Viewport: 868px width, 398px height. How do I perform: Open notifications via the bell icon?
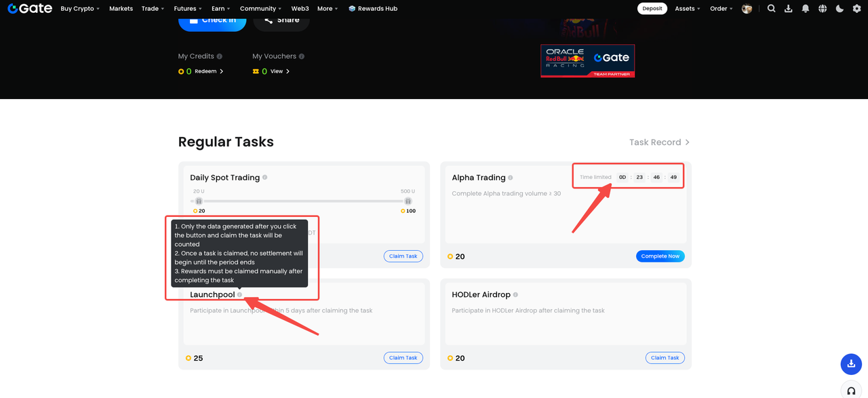tap(805, 8)
